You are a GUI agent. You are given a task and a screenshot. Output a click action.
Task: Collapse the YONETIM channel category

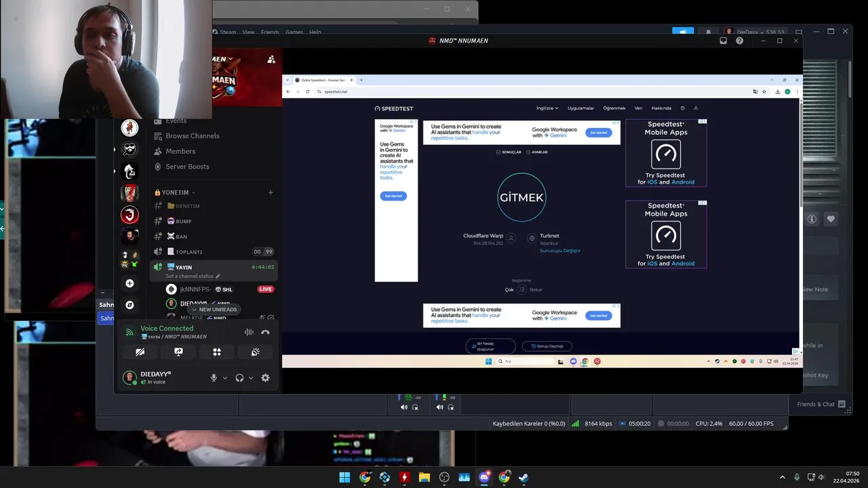pyautogui.click(x=175, y=192)
